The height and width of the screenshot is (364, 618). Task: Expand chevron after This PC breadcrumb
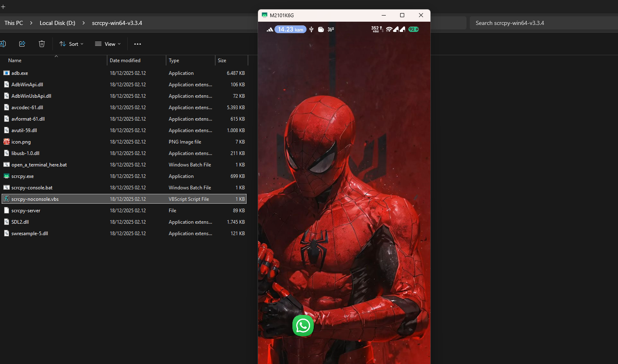coord(31,23)
